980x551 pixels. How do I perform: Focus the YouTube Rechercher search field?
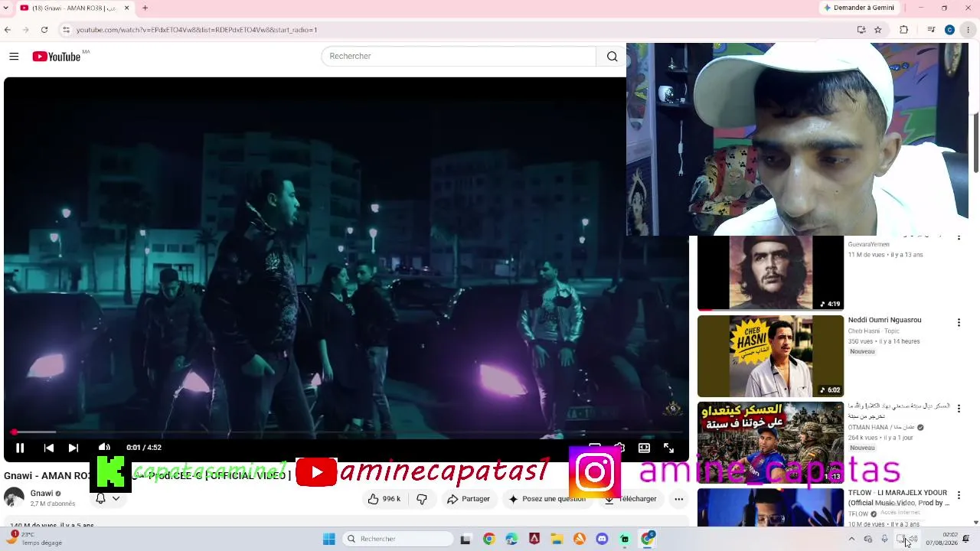coord(459,57)
